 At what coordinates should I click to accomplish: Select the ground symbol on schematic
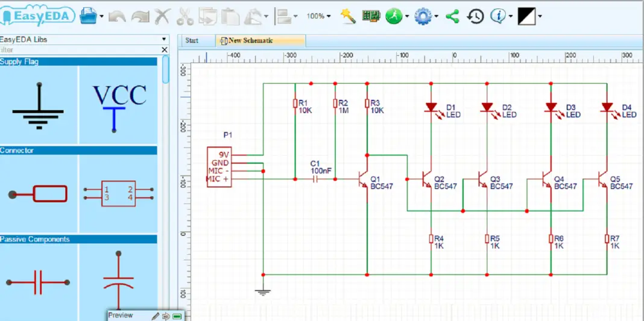tap(263, 292)
